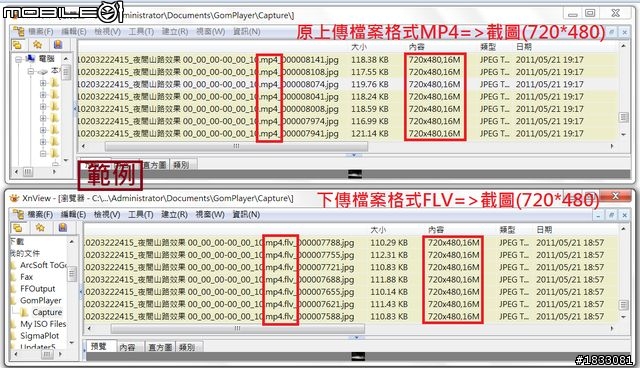The width and height of the screenshot is (640, 368).
Task: Open 視窗(W) menu in the bottom XnView window
Action: pyautogui.click(x=210, y=214)
